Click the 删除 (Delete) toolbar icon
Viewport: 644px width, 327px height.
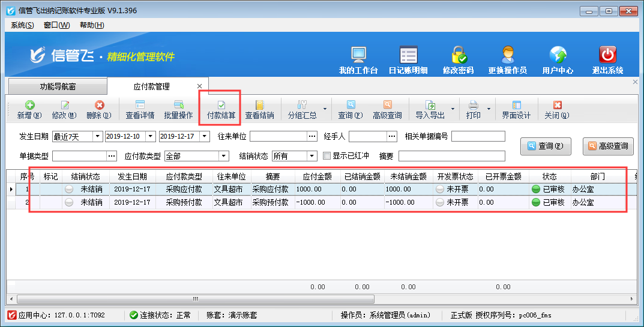coord(98,109)
